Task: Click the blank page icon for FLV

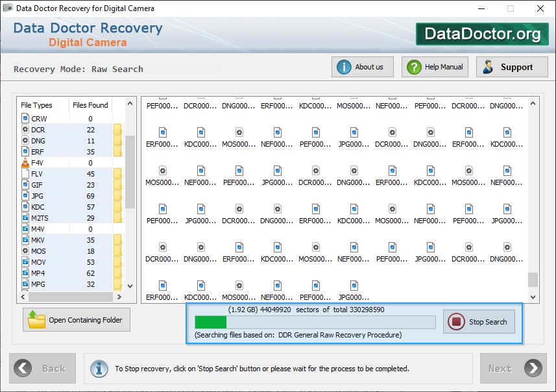Action: pyautogui.click(x=25, y=174)
